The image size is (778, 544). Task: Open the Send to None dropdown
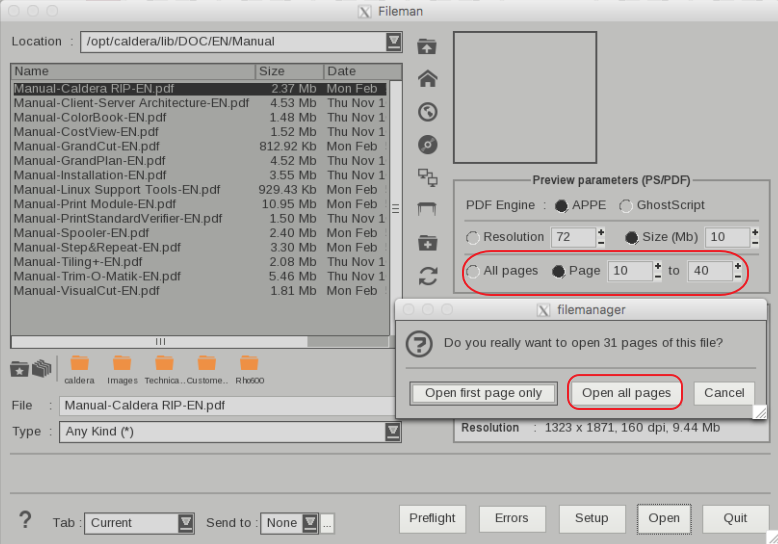pos(310,523)
